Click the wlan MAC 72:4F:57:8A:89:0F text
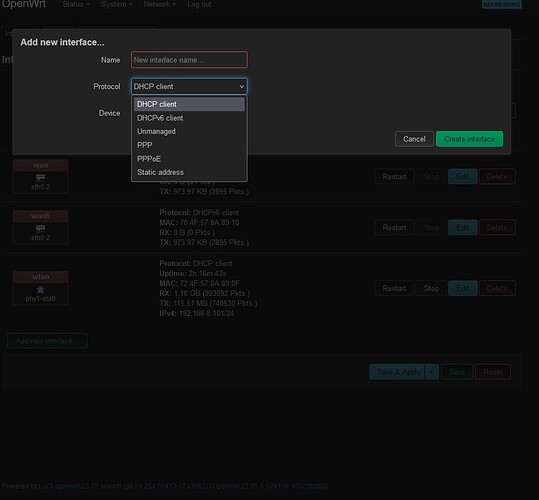This screenshot has width=539, height=500. 199,284
